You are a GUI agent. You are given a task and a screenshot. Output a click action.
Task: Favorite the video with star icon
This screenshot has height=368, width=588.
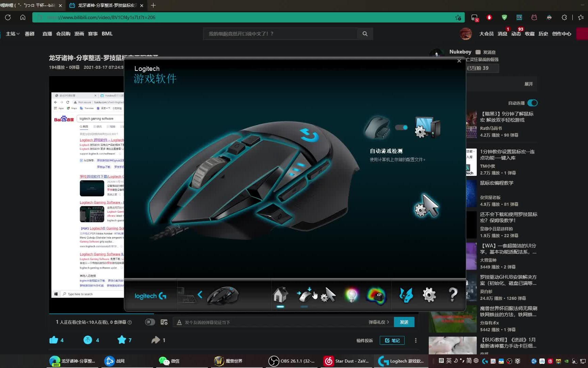(121, 340)
